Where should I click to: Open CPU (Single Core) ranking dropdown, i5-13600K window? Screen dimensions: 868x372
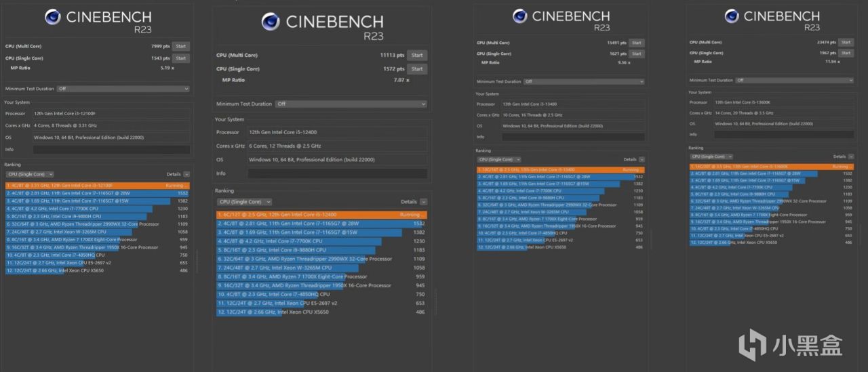pos(711,157)
